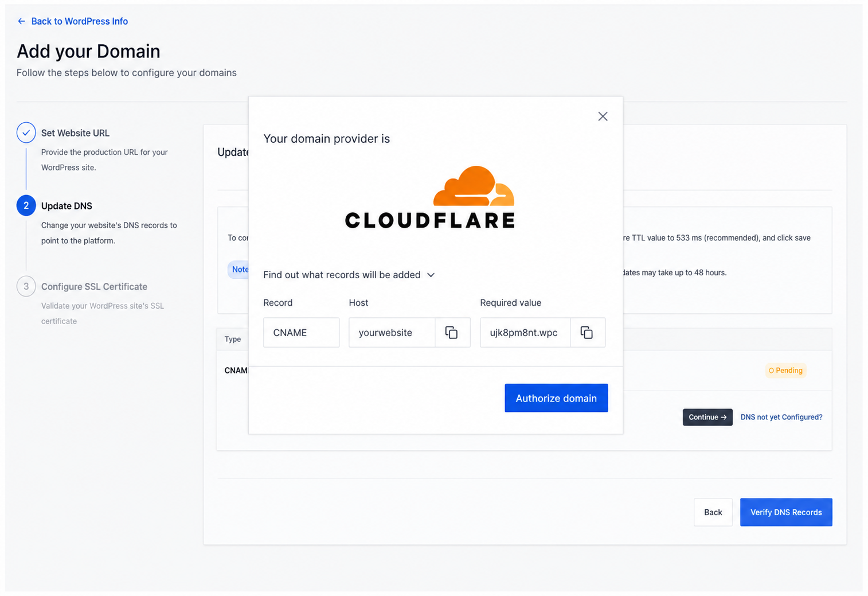Select step 3 Configure SSL Certificate circle

point(26,286)
